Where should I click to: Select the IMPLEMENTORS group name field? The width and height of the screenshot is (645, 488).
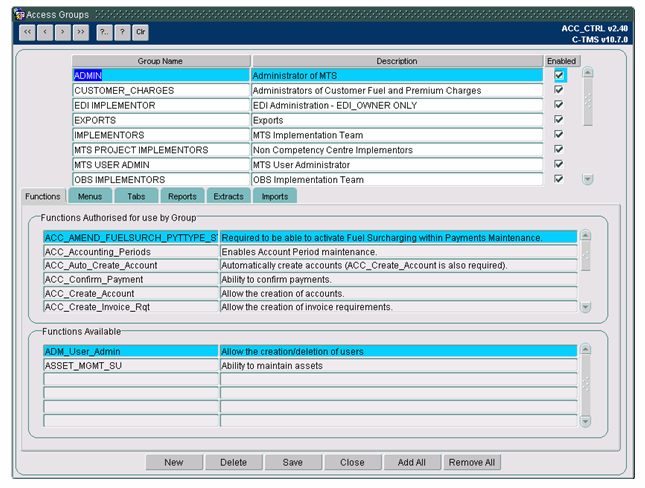tap(161, 135)
